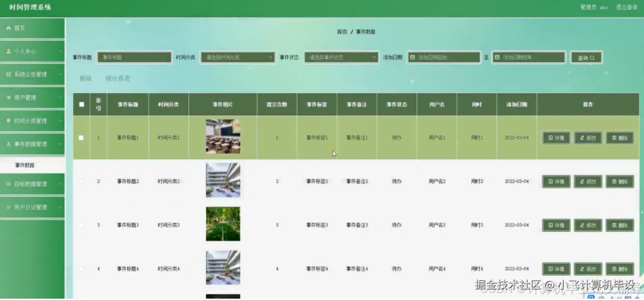Click the 删除 batch button above the table
This screenshot has height=300, width=644.
coord(86,79)
